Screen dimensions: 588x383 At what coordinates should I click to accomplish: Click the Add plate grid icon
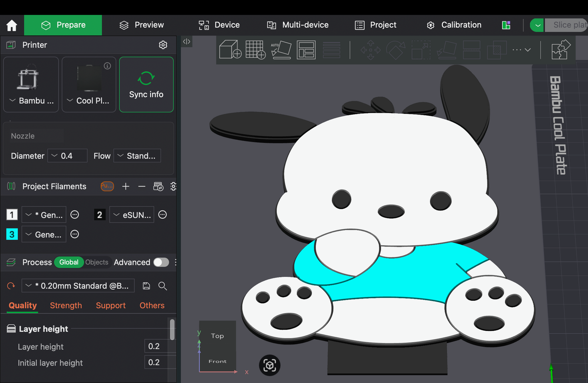click(x=255, y=49)
